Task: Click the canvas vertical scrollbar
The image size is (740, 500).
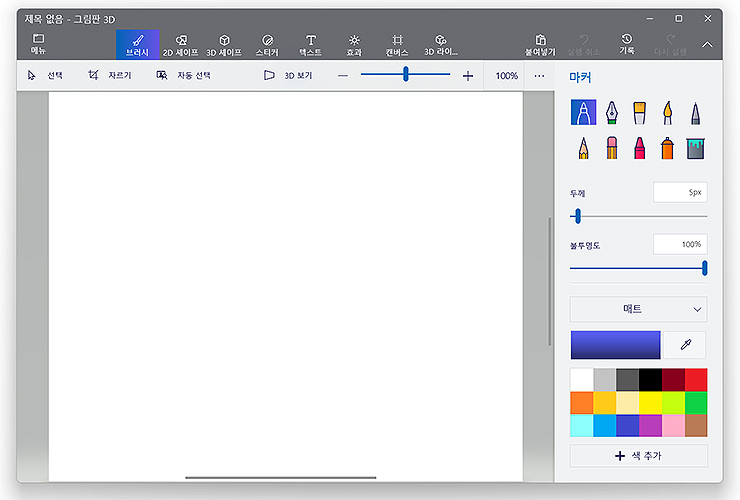Action: (x=549, y=281)
